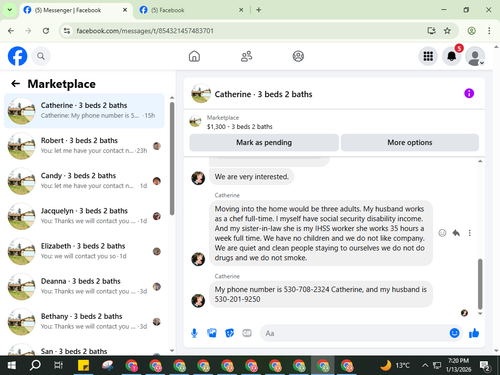Image resolution: width=500 pixels, height=375 pixels.
Task: Open Windows notification center
Action: (x=485, y=366)
